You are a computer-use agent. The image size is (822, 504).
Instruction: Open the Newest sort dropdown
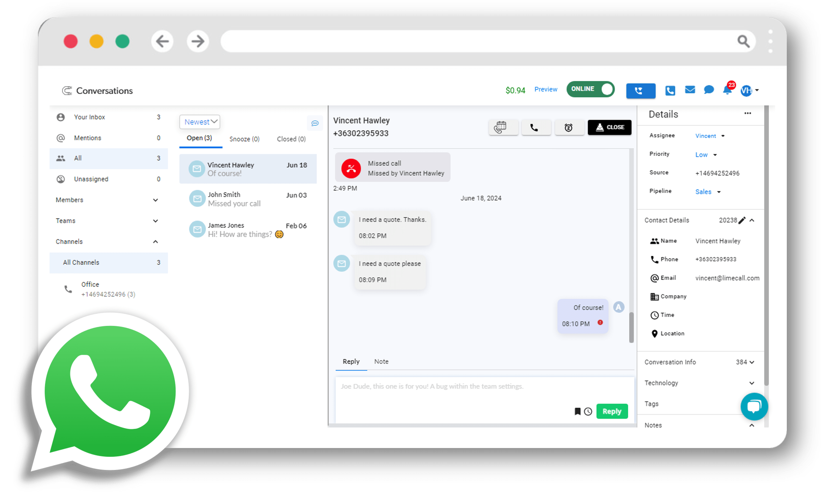coord(200,122)
